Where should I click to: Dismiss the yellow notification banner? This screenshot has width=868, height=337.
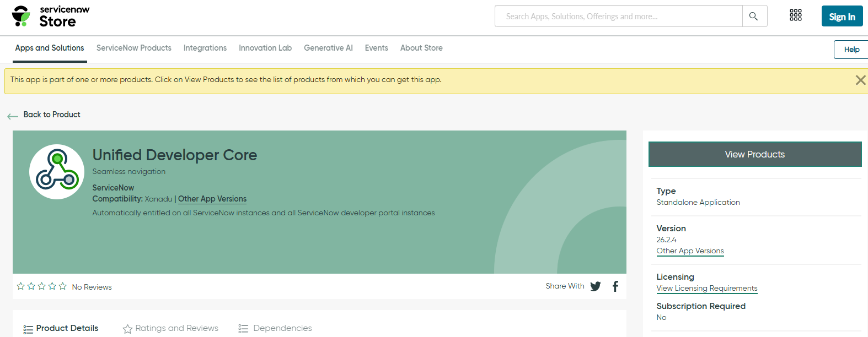pos(860,80)
